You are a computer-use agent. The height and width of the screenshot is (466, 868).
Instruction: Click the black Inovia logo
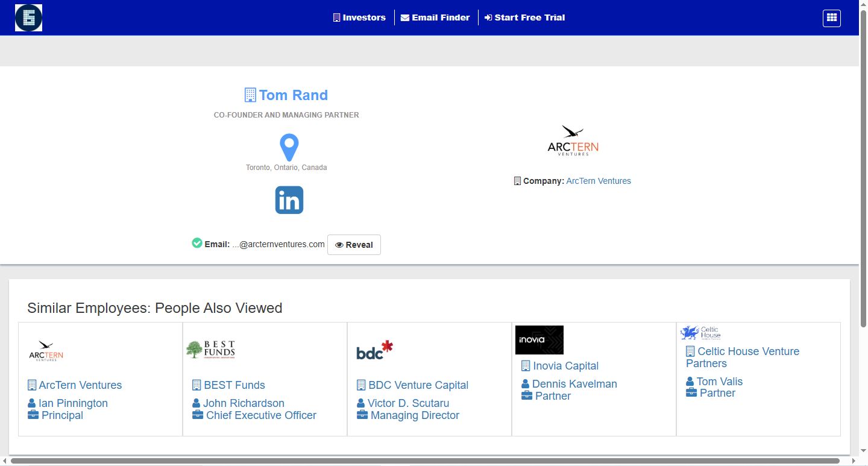click(539, 340)
